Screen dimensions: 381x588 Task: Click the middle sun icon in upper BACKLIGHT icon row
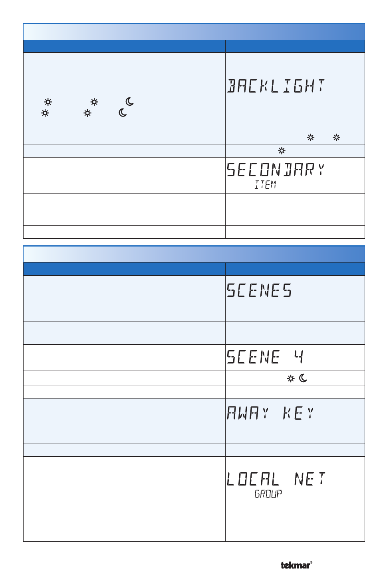[x=94, y=102]
